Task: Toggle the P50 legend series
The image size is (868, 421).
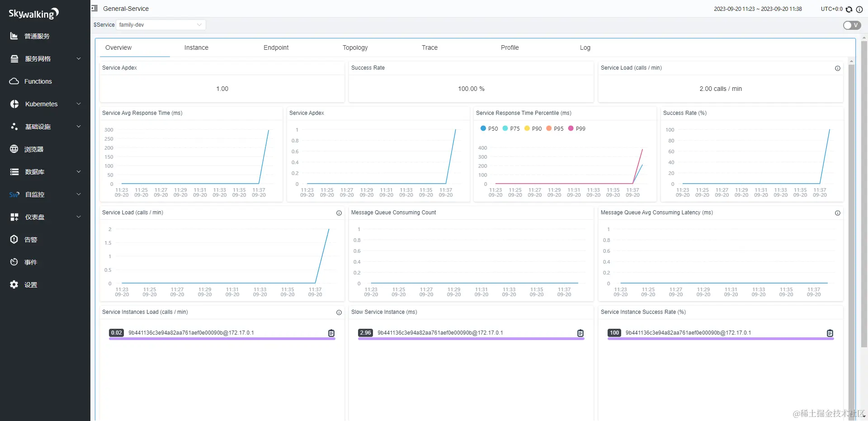Action: [x=489, y=128]
